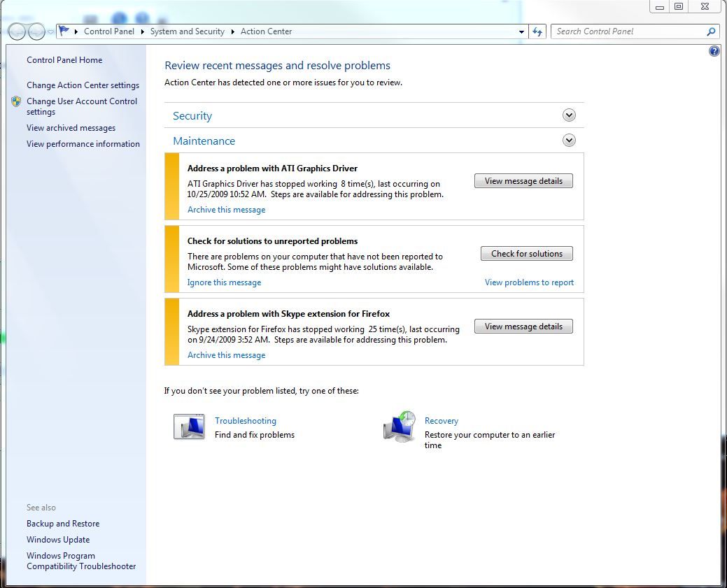Click the search magnifier icon
Viewport: 727px width, 588px height.
click(x=711, y=31)
